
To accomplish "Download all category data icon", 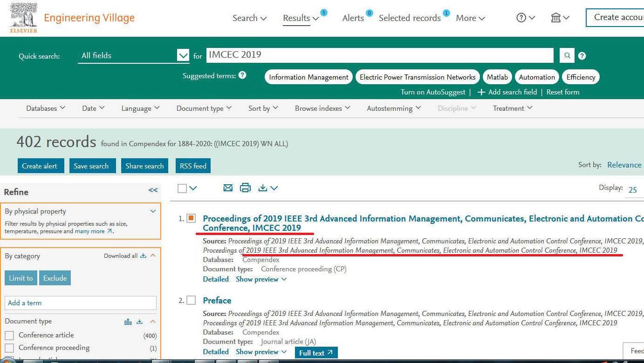I will coord(143,255).
